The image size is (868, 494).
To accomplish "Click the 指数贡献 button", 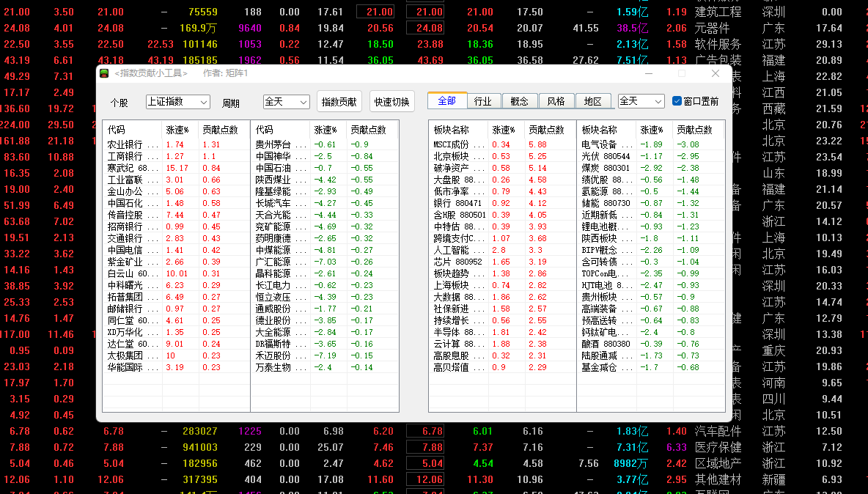I will (339, 102).
